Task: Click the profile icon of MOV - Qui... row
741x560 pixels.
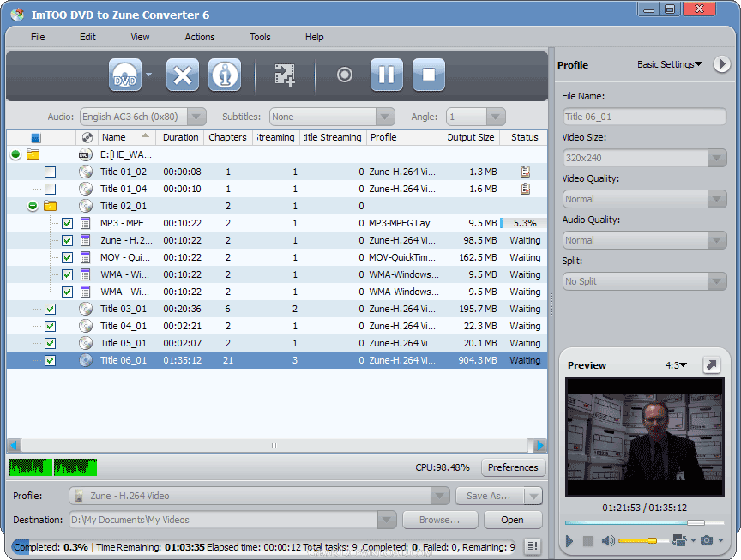Action: pos(85,257)
